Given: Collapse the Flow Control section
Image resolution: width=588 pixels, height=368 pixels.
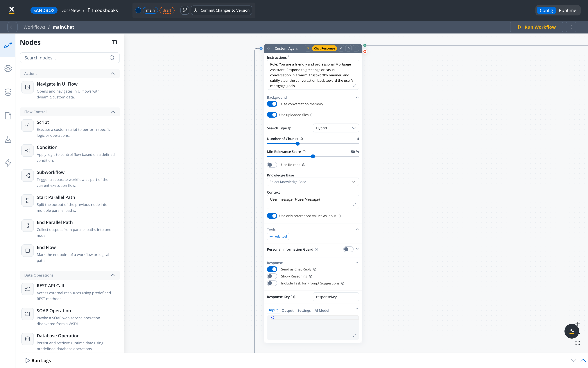Looking at the screenshot, I should coord(113,112).
